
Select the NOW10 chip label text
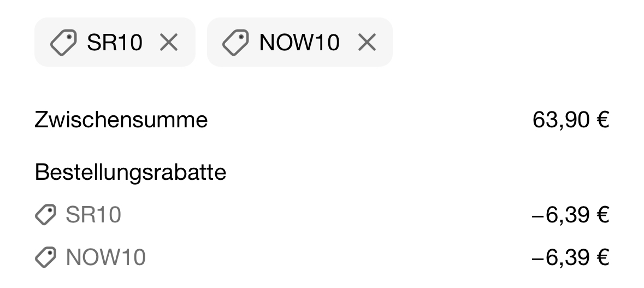pyautogui.click(x=299, y=42)
